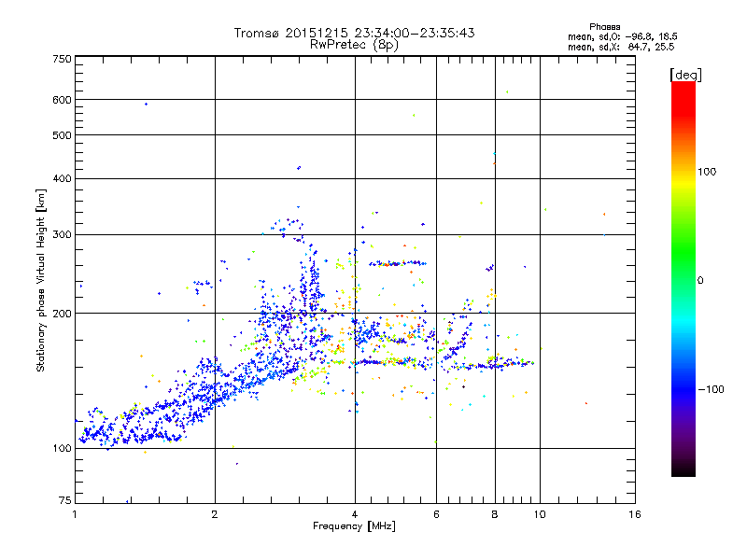Screen dimensions: 747x560
Task: Click x-axis tick label '2'
Action: pos(215,514)
